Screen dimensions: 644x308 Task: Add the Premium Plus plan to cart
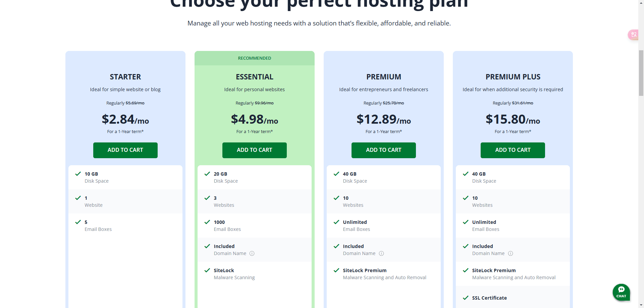(513, 150)
